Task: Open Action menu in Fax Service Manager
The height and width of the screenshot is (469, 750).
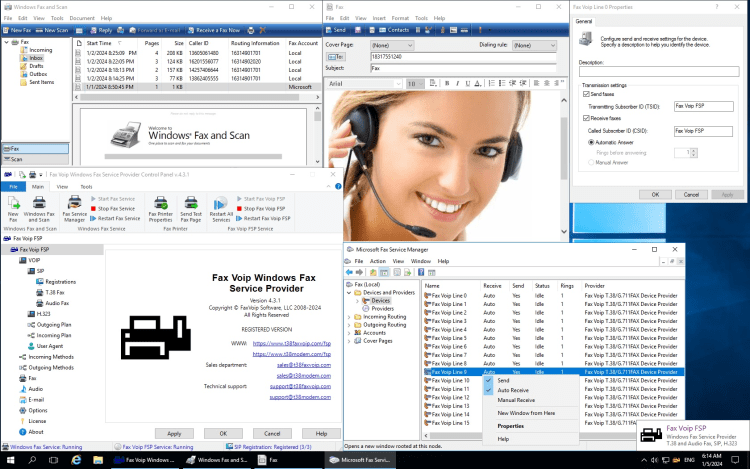Action: [x=377, y=262]
